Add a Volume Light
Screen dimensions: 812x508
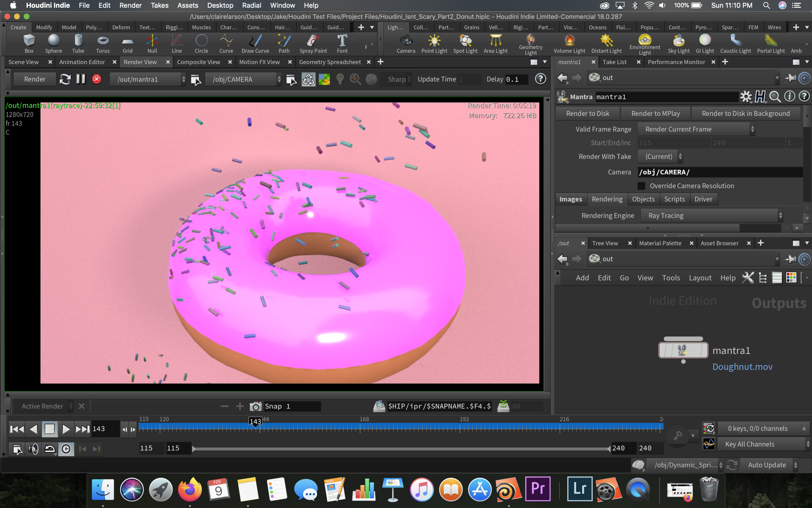(569, 44)
